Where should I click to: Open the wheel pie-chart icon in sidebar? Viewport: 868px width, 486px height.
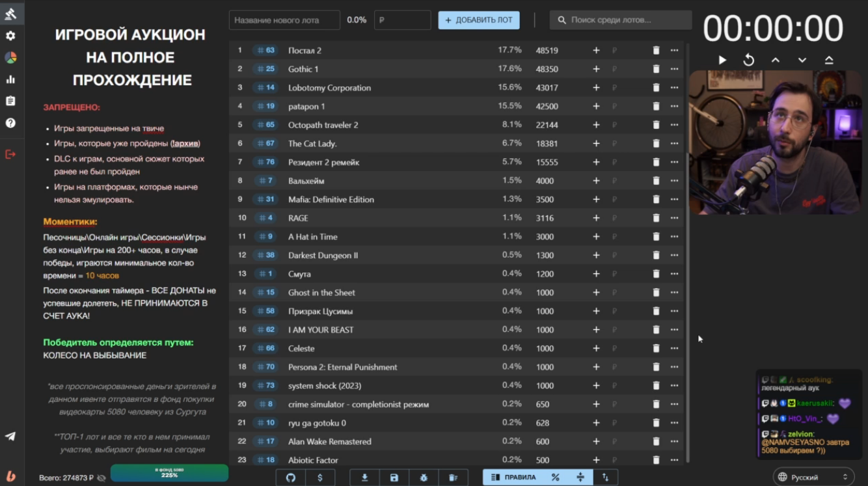(x=10, y=58)
